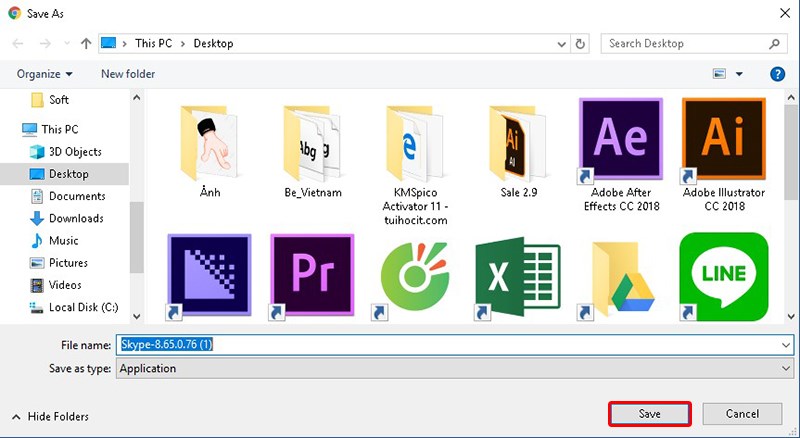Viewport: 800px width, 438px height.
Task: Click Desktop in the address path
Action: click(x=213, y=43)
